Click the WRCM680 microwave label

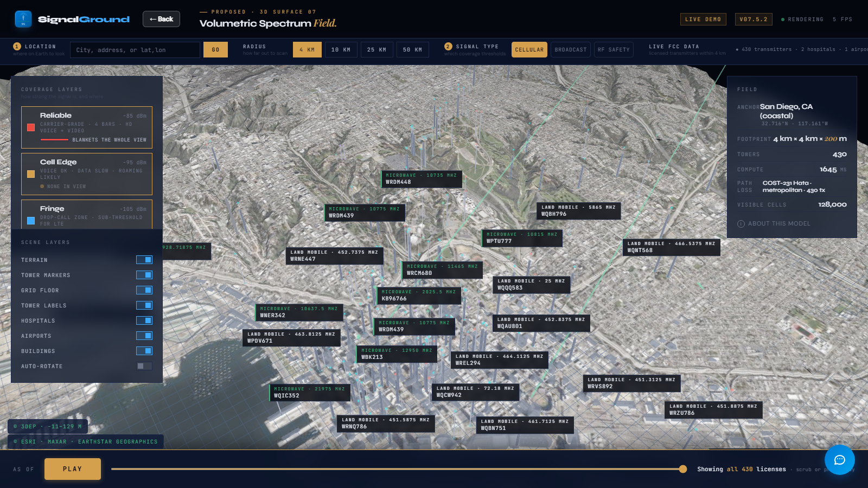click(x=442, y=270)
